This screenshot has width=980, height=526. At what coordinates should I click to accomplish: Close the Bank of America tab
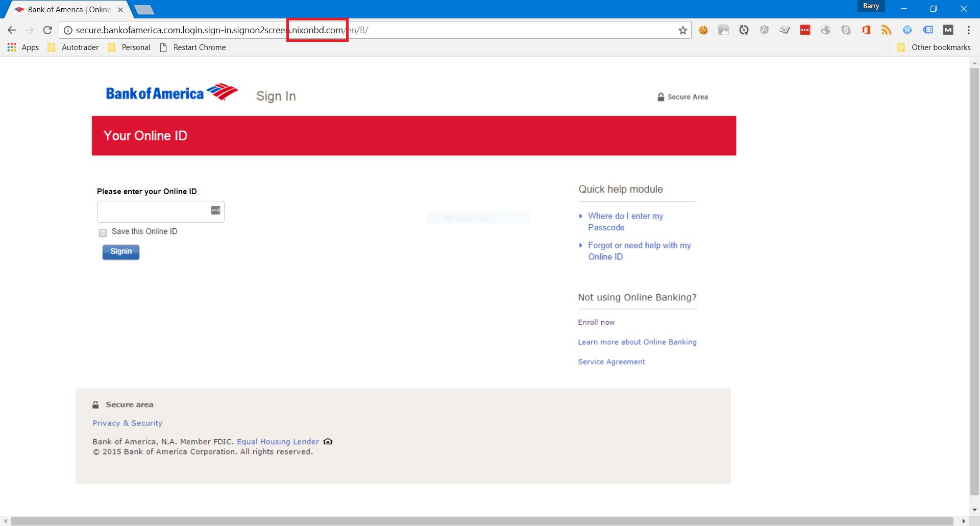(x=120, y=10)
